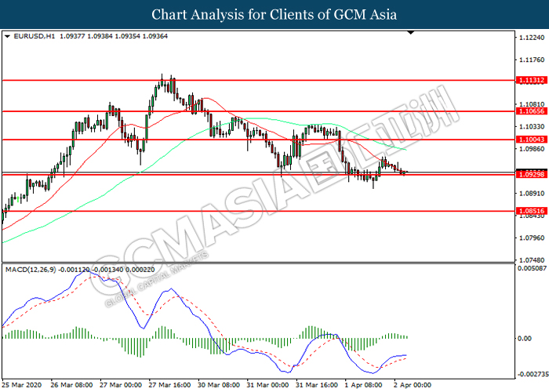Click the 25 Mar 2020 date label
The image size is (549, 392).
click(x=22, y=385)
